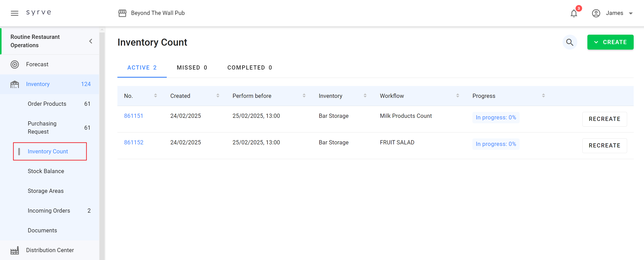Collapse the Routine Restaurant Operations panel
Viewport: 644px width, 260px height.
pos(91,41)
